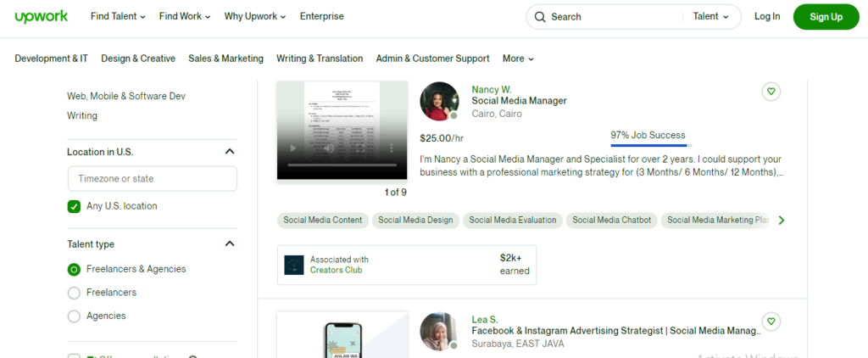The height and width of the screenshot is (358, 868).
Task: Select Agencies radio option
Action: pyautogui.click(x=74, y=316)
